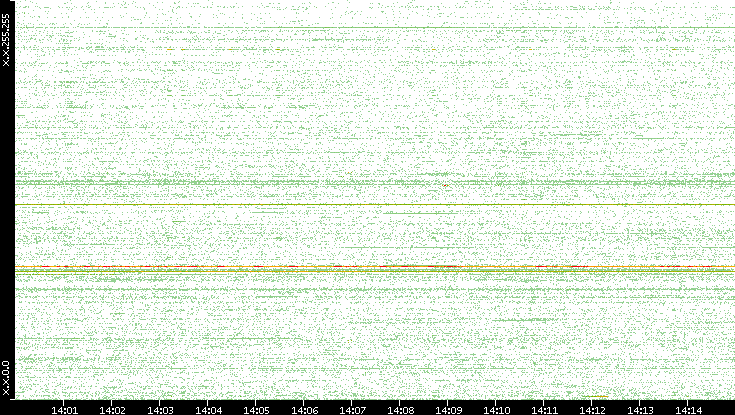Click the 14:14 time axis label

(688, 411)
